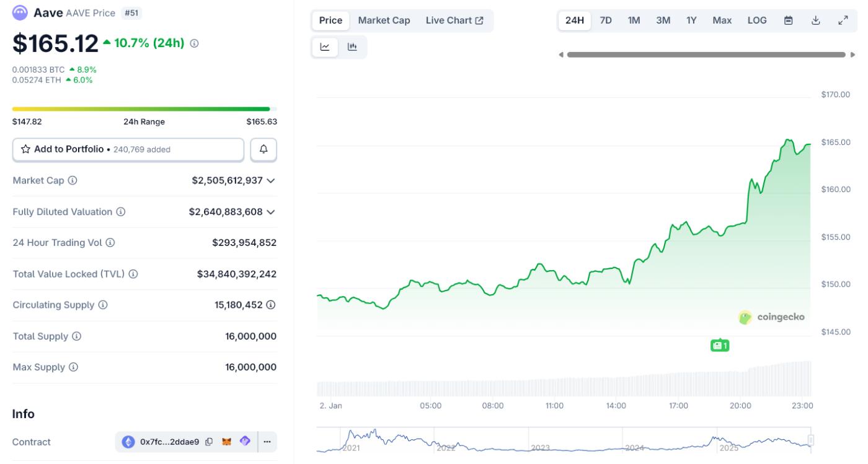The width and height of the screenshot is (868, 464).
Task: Switch to candlestick chart view
Action: click(352, 47)
